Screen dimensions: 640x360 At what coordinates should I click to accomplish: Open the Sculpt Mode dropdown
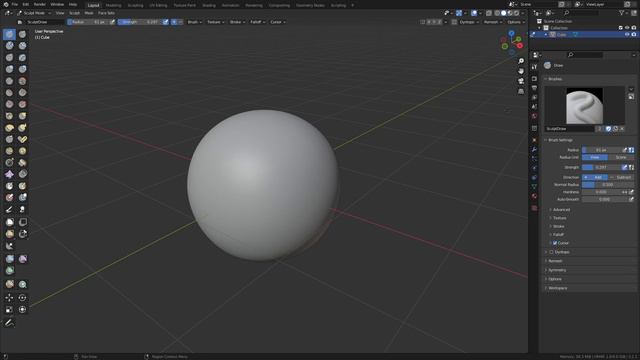pos(34,13)
